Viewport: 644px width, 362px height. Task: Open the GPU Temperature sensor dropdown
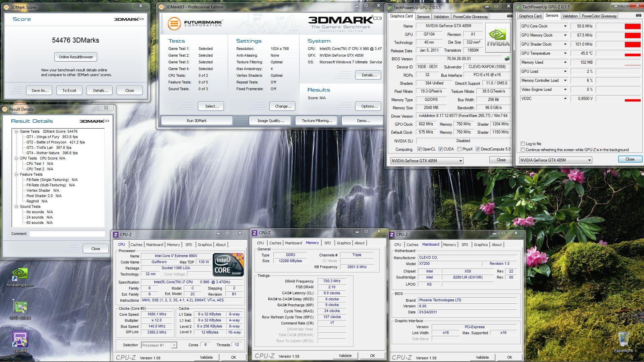point(565,53)
